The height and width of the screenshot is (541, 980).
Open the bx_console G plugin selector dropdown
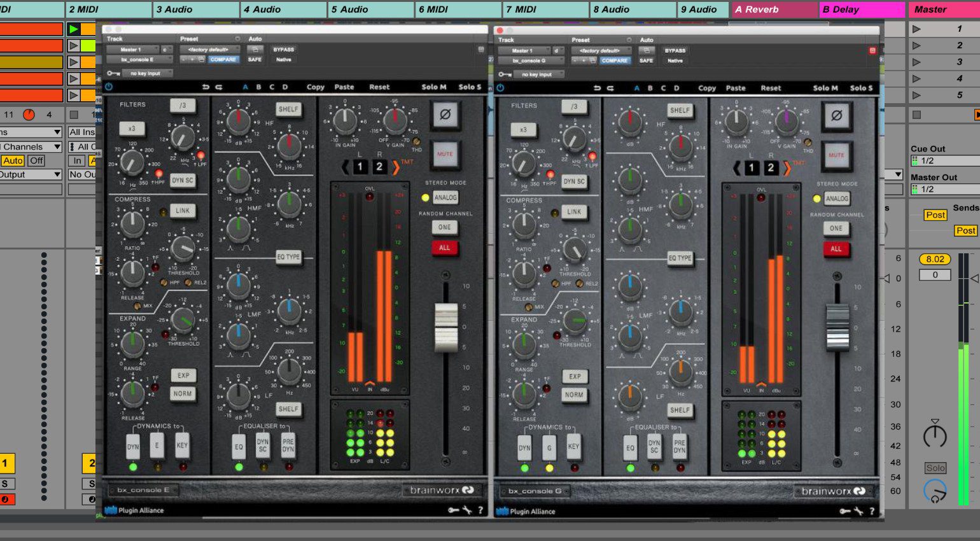tap(531, 60)
